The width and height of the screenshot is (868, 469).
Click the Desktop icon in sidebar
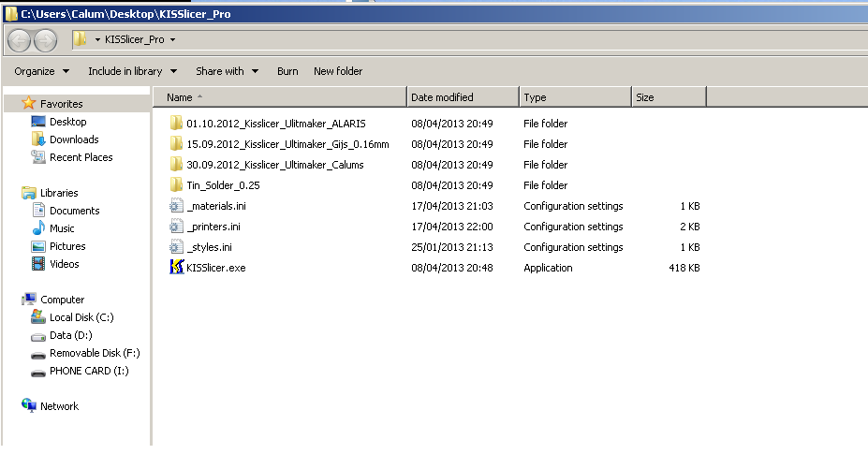(38, 122)
